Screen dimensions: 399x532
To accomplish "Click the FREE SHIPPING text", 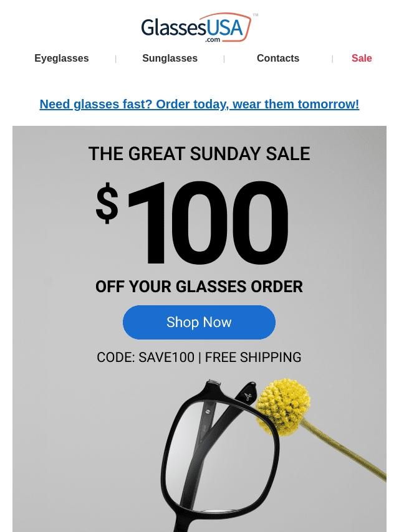I will point(253,358).
